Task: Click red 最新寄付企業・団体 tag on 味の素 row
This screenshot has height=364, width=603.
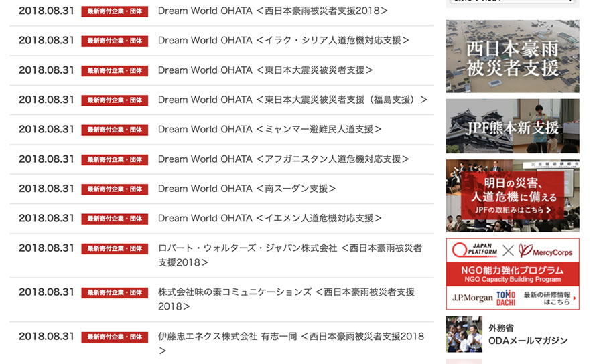Action: 115,292
